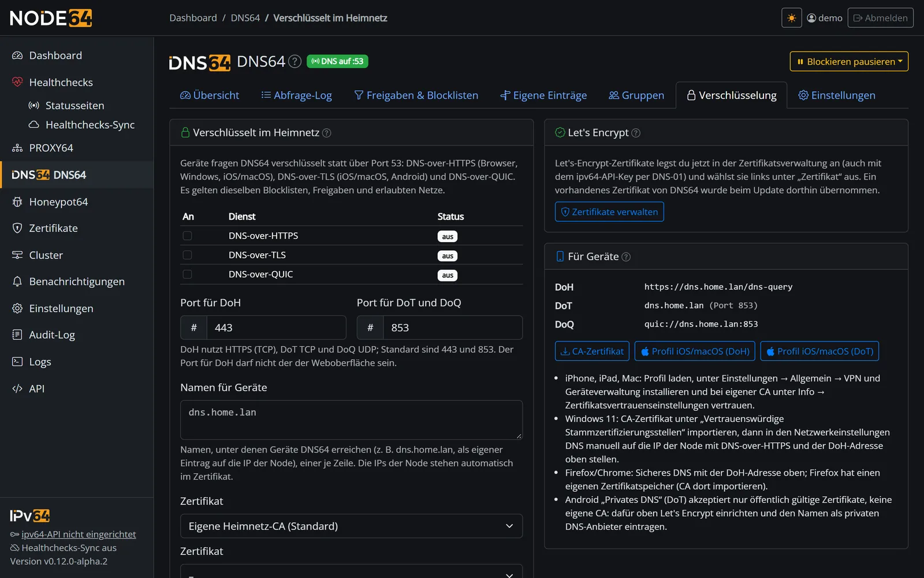The width and height of the screenshot is (924, 578).
Task: Click the PROXY64 network icon in sidebar
Action: (x=17, y=148)
